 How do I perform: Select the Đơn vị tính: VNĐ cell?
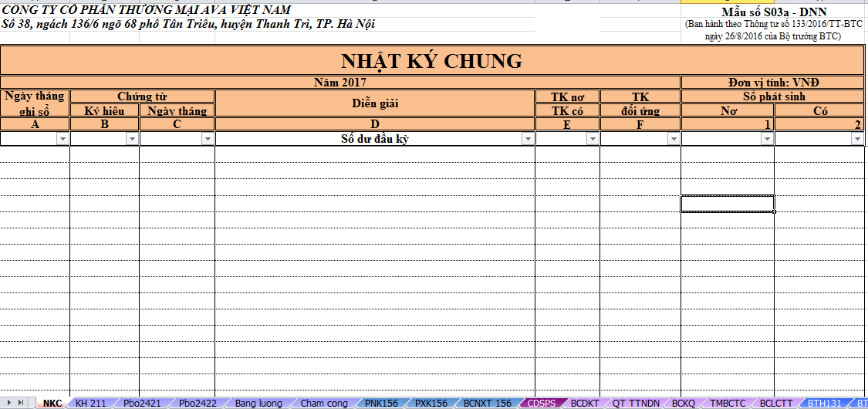772,82
